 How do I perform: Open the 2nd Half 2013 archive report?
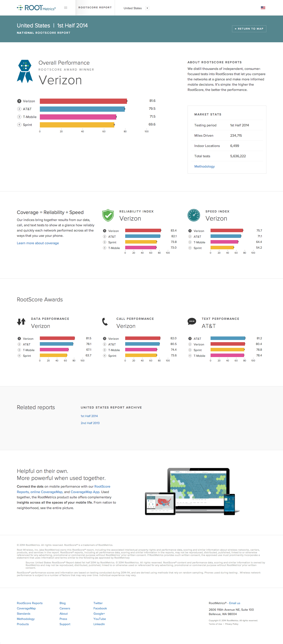click(90, 423)
